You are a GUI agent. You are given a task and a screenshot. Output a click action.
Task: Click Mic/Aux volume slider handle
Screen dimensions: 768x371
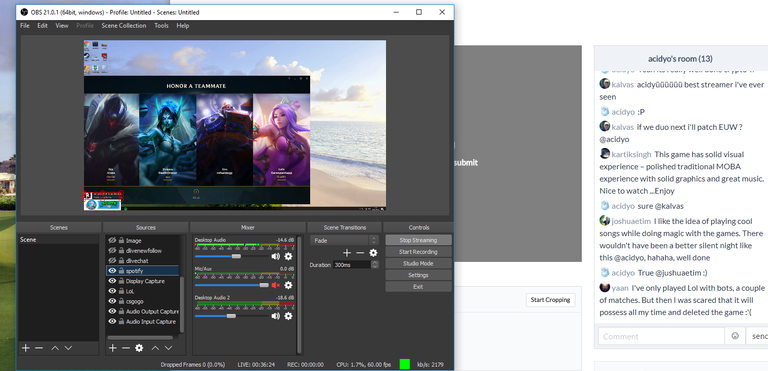pos(264,285)
